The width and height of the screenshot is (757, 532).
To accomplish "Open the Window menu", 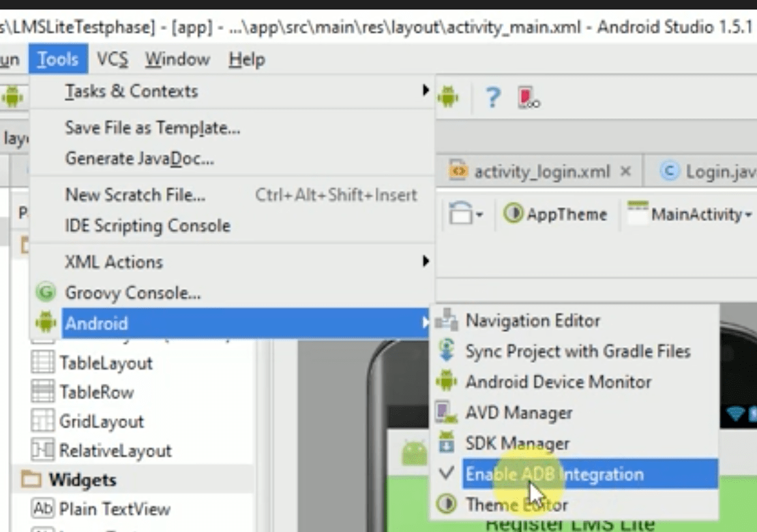I will tap(178, 59).
